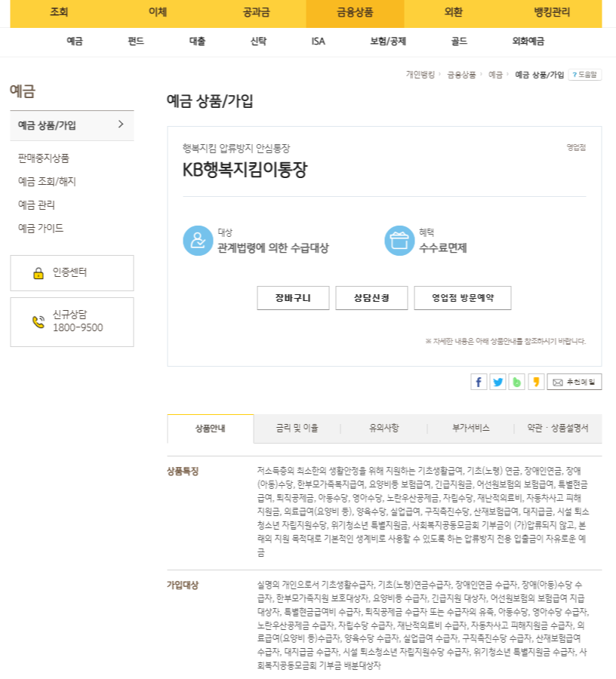
Task: Switch to 약관 · 상품설명서 tab
Action: (558, 429)
